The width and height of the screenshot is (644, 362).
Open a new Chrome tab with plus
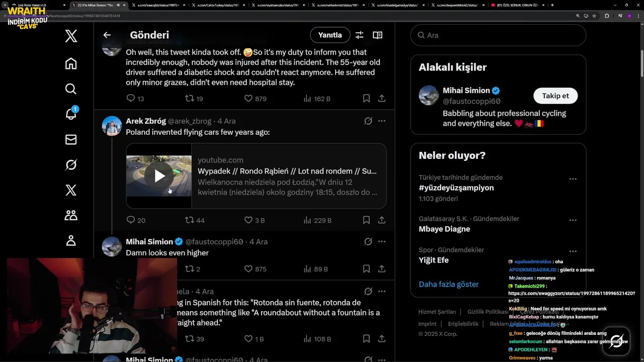click(552, 5)
